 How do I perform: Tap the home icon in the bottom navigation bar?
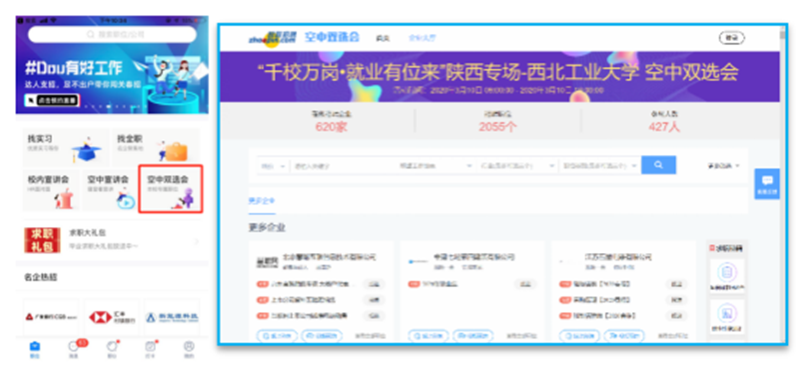[35, 349]
